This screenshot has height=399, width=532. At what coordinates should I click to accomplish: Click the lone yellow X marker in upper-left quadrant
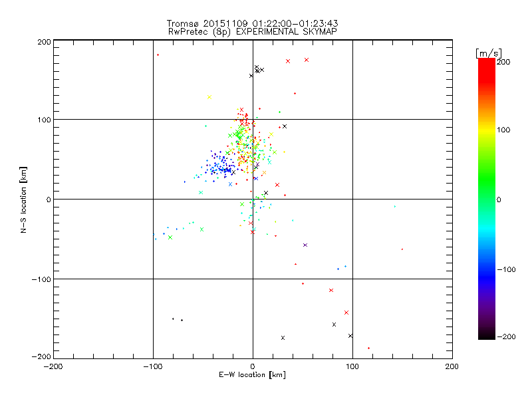[x=209, y=97]
